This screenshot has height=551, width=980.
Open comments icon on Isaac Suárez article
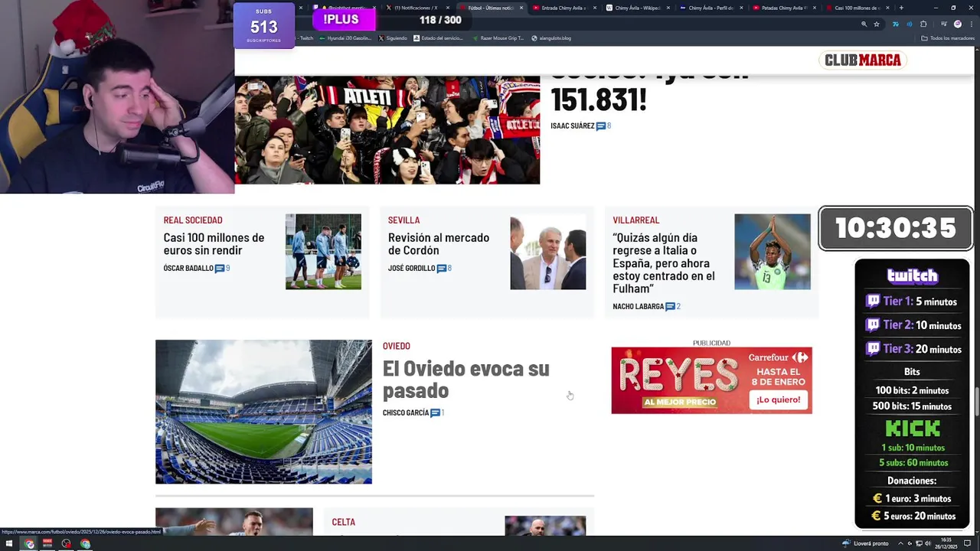pos(601,126)
